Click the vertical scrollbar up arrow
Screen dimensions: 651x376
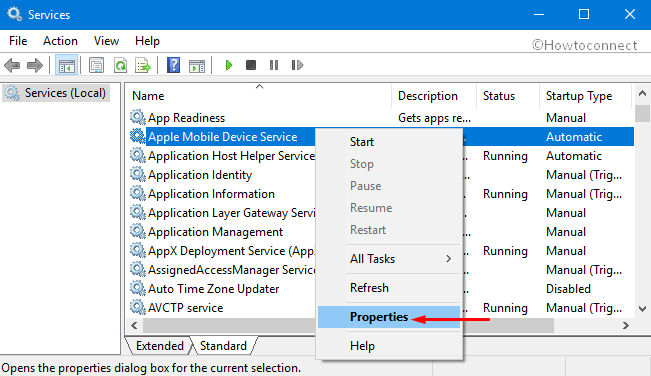[642, 93]
